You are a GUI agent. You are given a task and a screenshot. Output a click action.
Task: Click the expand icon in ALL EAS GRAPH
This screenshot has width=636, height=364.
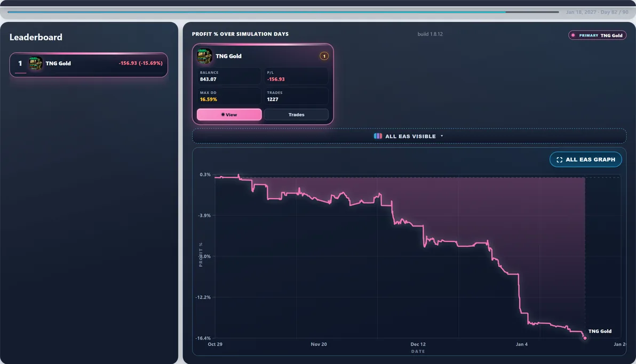(x=559, y=160)
